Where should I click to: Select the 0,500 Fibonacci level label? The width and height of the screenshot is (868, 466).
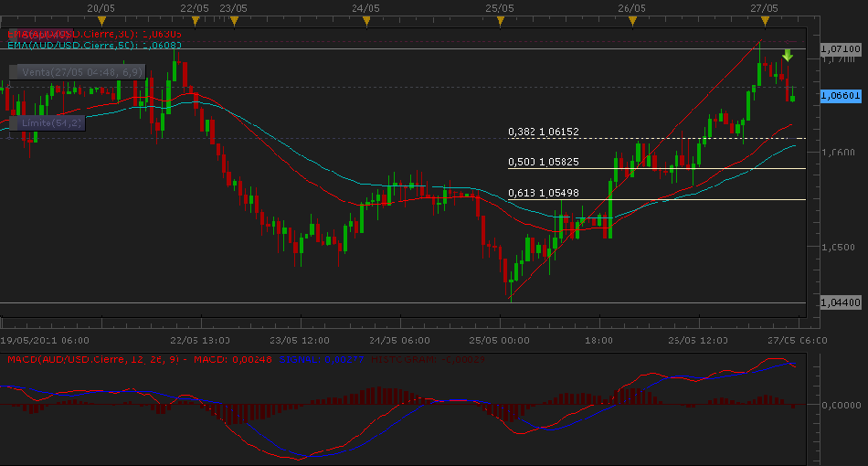pyautogui.click(x=544, y=163)
